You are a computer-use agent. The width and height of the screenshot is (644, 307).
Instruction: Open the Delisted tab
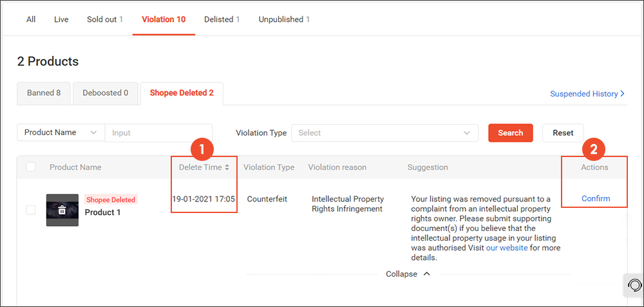222,19
